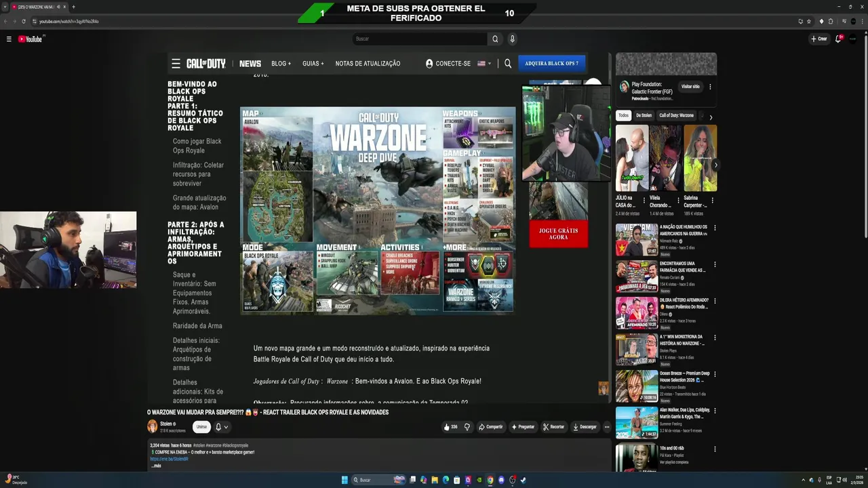Click the 'Recortar' clip button
This screenshot has width=868, height=488.
554,427
